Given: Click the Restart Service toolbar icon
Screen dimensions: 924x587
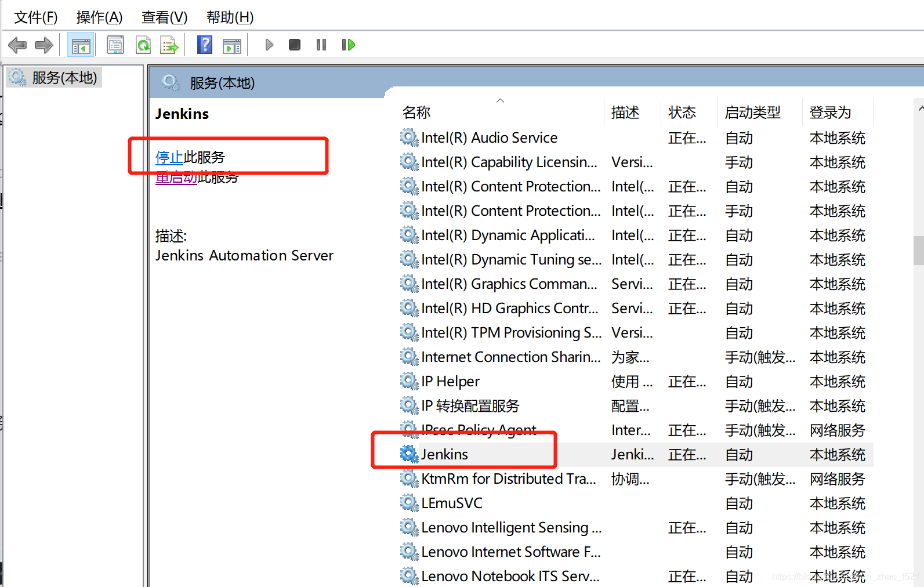Looking at the screenshot, I should (x=348, y=45).
